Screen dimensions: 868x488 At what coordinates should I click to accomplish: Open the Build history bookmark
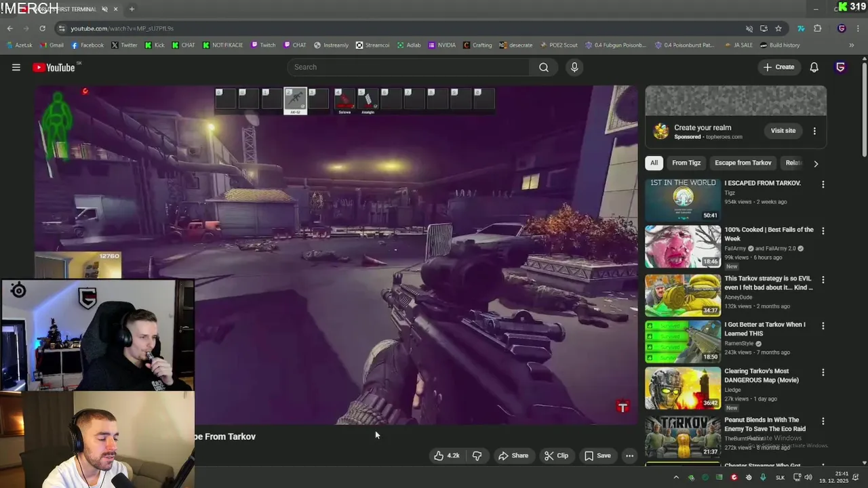pos(780,45)
